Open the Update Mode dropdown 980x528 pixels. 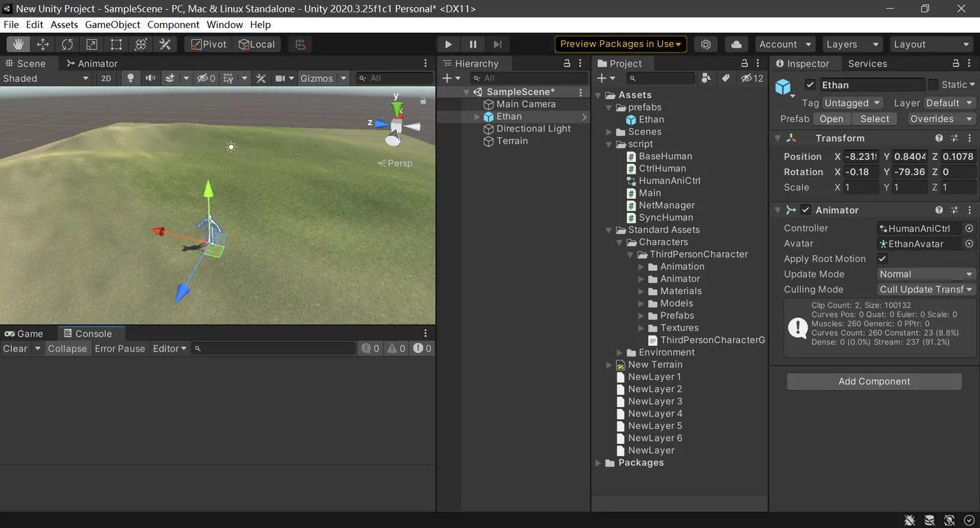pyautogui.click(x=926, y=275)
